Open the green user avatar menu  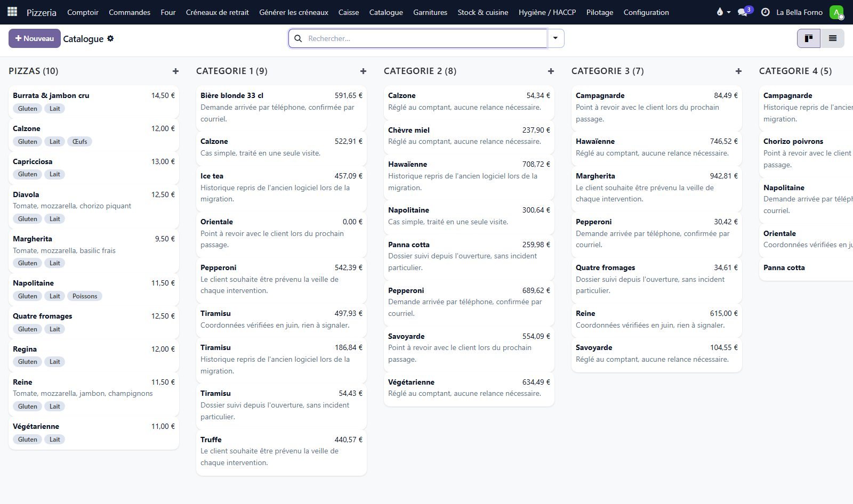pos(836,12)
